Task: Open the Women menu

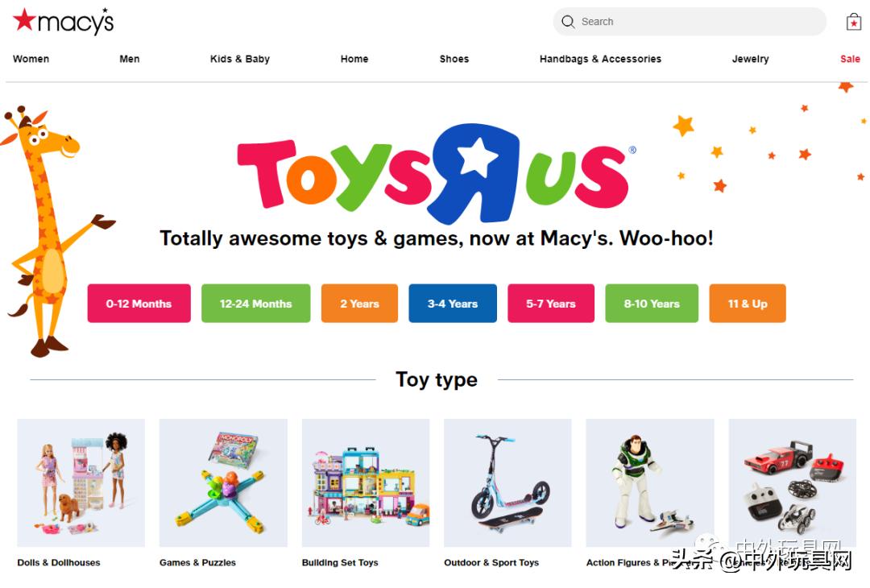Action: click(31, 59)
